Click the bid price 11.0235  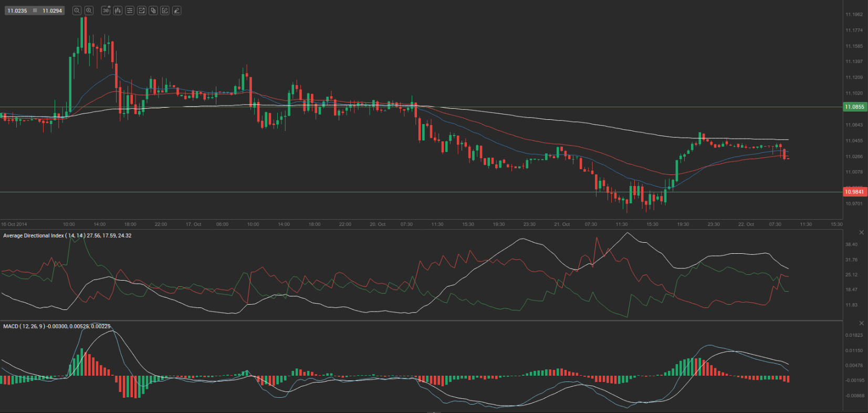(17, 11)
